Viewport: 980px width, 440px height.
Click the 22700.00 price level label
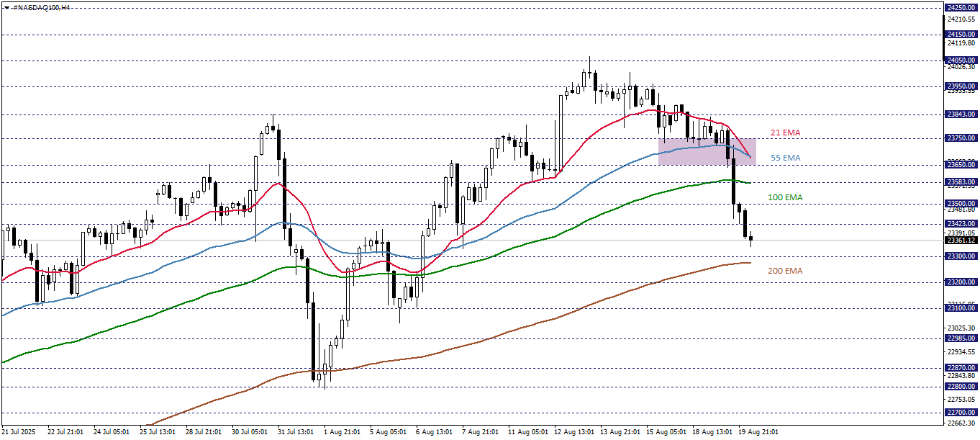pyautogui.click(x=961, y=413)
